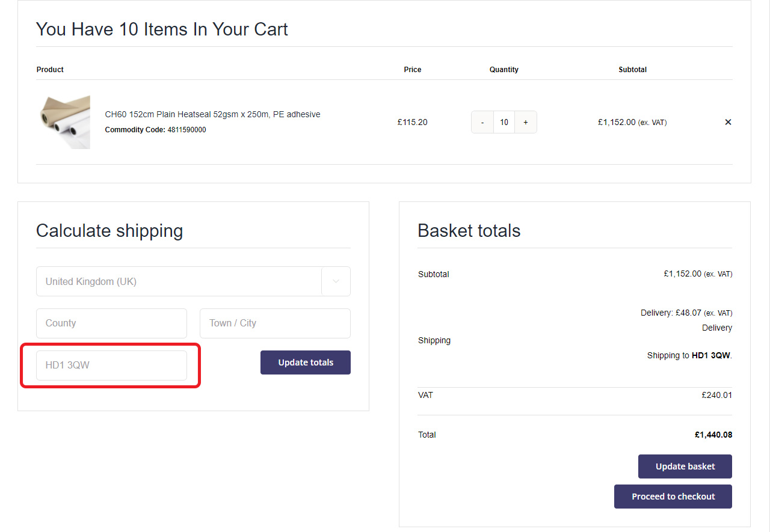Viewport: 770px width, 532px height.
Task: Open the CH60 152cm Plain Heatseal product link
Action: 212,114
